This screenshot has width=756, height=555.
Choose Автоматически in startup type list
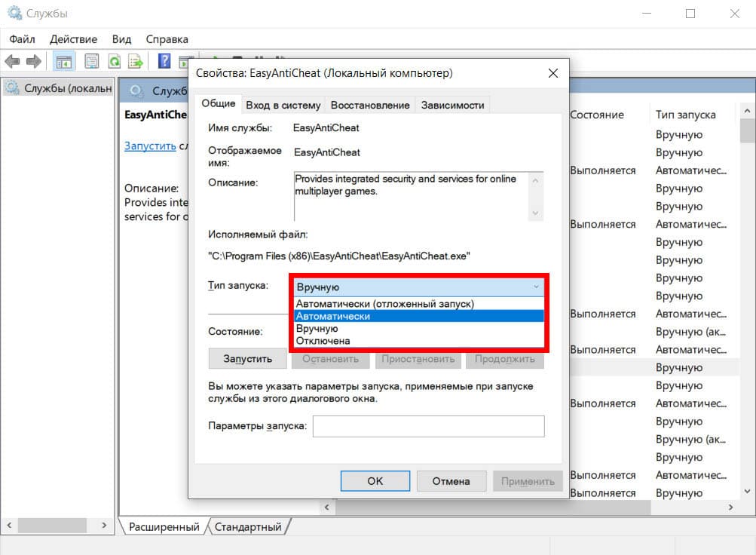tap(332, 316)
